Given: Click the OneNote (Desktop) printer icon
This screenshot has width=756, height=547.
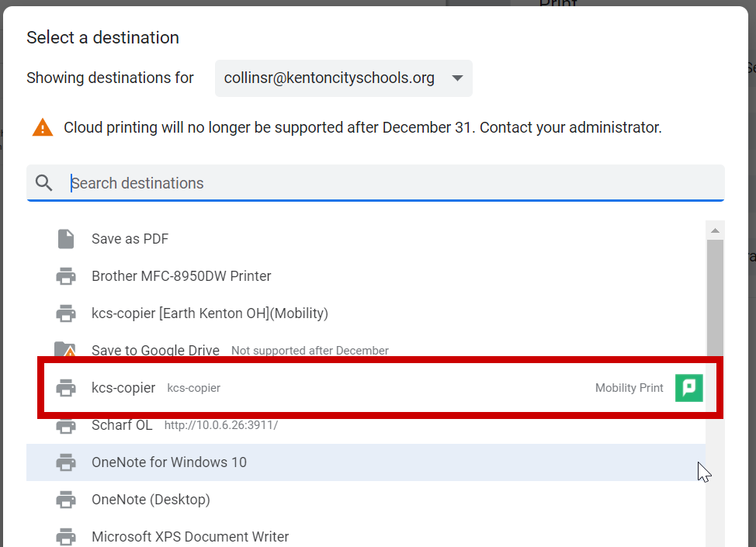Looking at the screenshot, I should pyautogui.click(x=66, y=500).
